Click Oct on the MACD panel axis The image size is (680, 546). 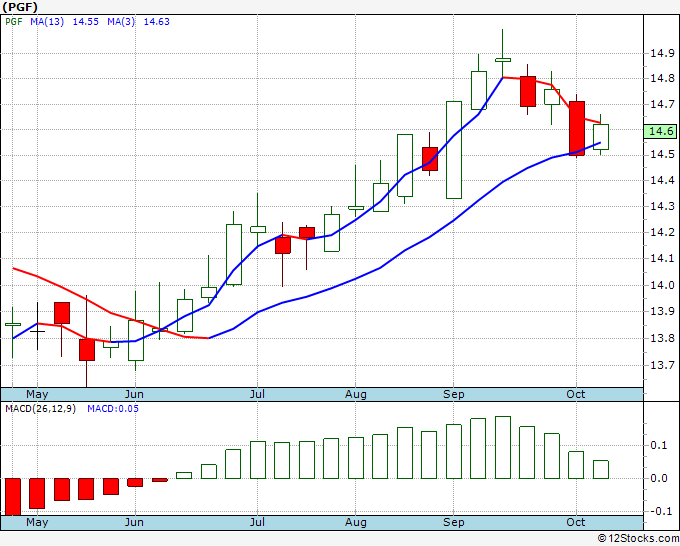tap(575, 523)
